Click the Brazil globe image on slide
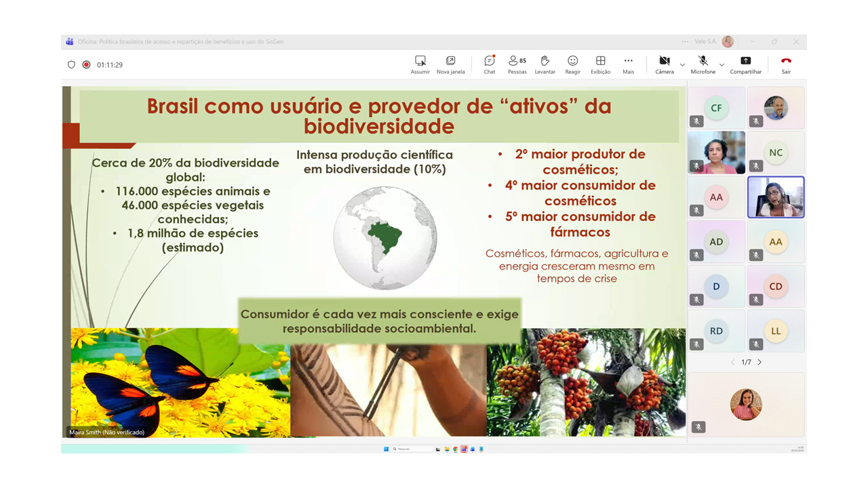Screen dimensions: 868x488 [385, 238]
